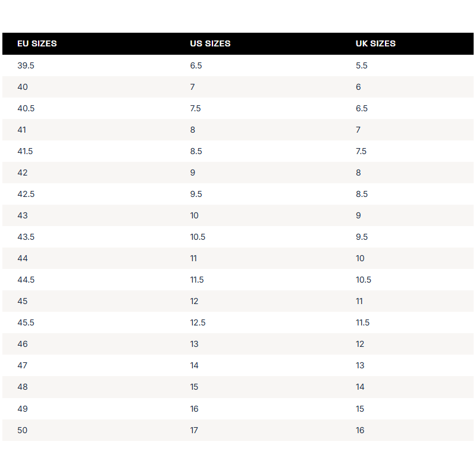This screenshot has height=476, width=476.
Task: Select US size 15 value
Action: (194, 387)
